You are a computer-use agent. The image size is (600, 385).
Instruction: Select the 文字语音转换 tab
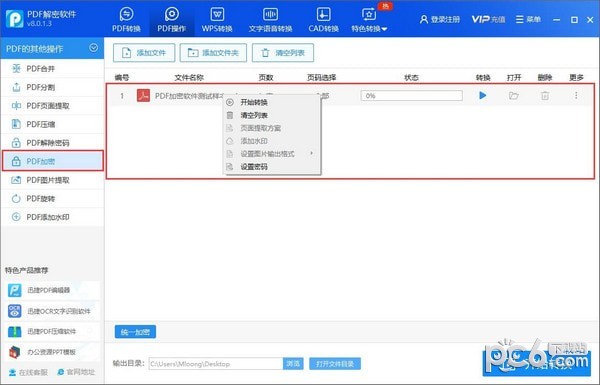[x=270, y=20]
